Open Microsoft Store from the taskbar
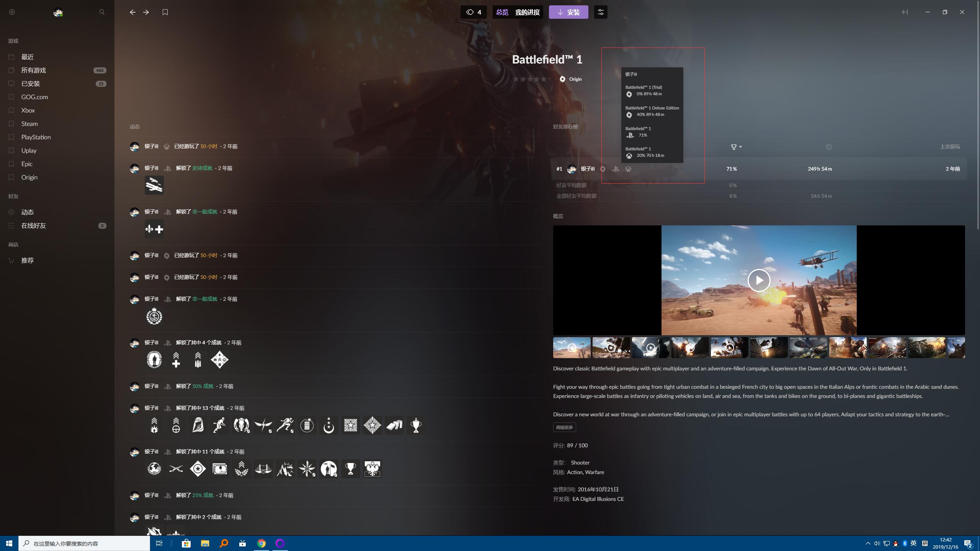 click(186, 543)
